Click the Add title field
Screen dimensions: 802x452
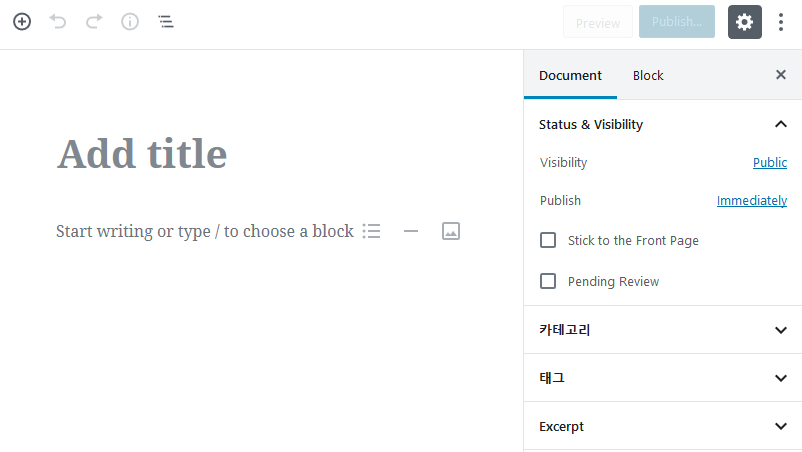[x=142, y=154]
